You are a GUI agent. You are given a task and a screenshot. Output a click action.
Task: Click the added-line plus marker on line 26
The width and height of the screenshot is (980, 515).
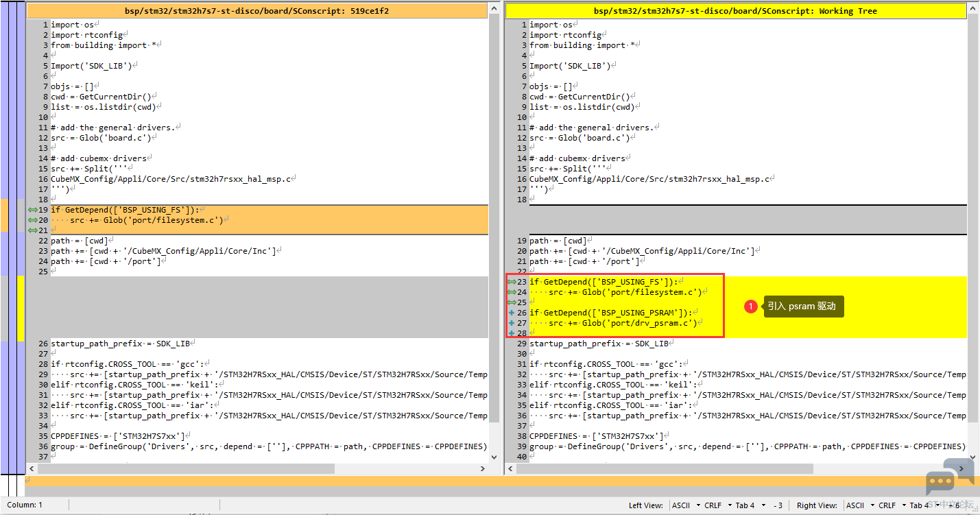coord(512,313)
